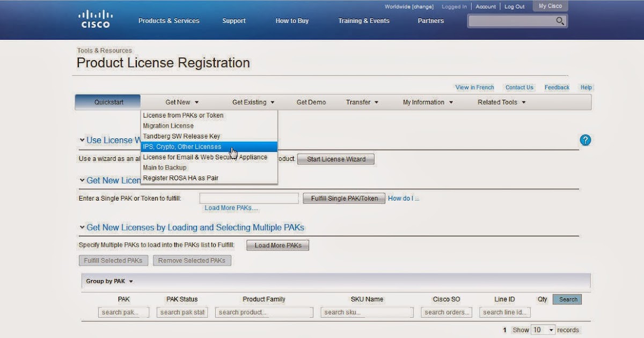Collapse the Use License Wizard section
Image resolution: width=644 pixels, height=338 pixels.
pyautogui.click(x=82, y=140)
